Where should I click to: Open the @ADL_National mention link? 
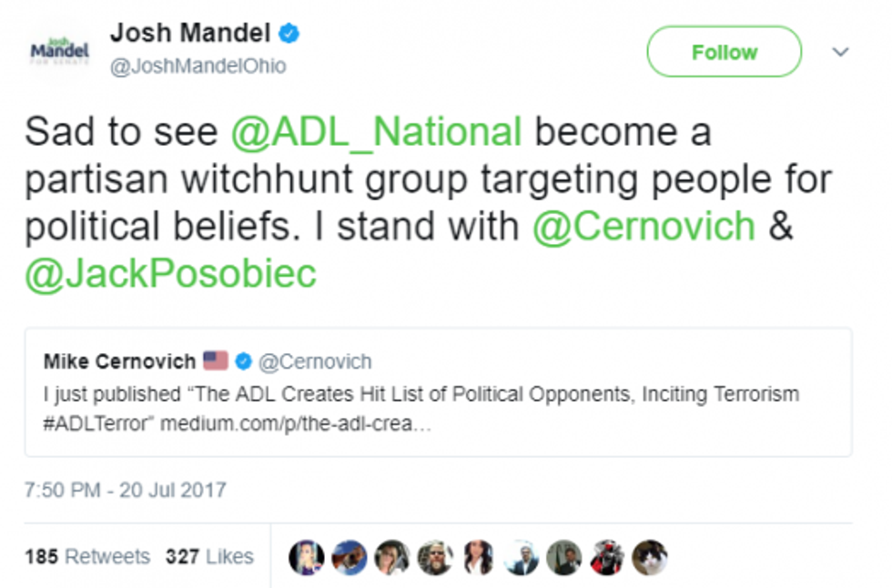click(x=376, y=132)
